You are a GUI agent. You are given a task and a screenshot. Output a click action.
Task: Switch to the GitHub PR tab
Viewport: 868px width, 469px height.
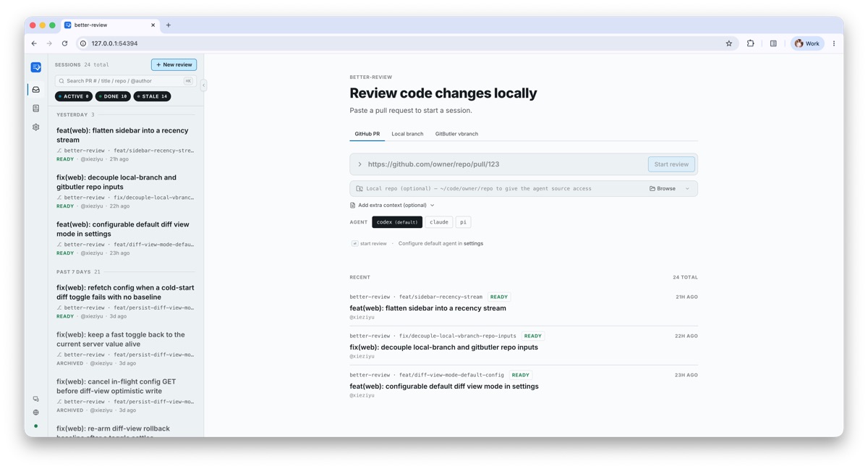coord(367,134)
